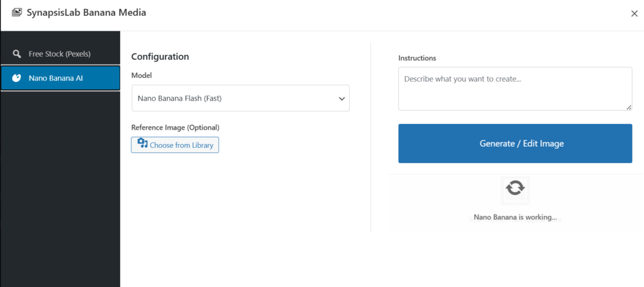The width and height of the screenshot is (644, 287).
Task: Open the Nano Banana Flash model selector
Action: (x=240, y=98)
